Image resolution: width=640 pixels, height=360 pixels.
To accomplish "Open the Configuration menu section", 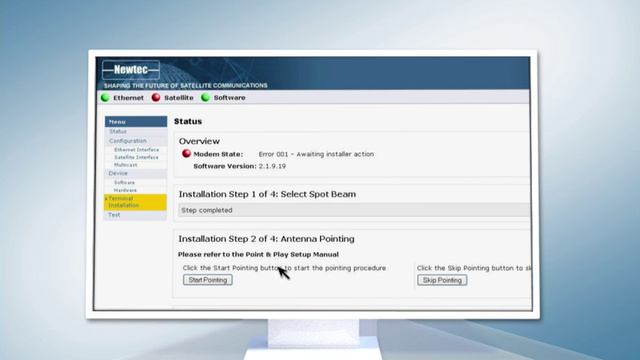I will coord(128,140).
